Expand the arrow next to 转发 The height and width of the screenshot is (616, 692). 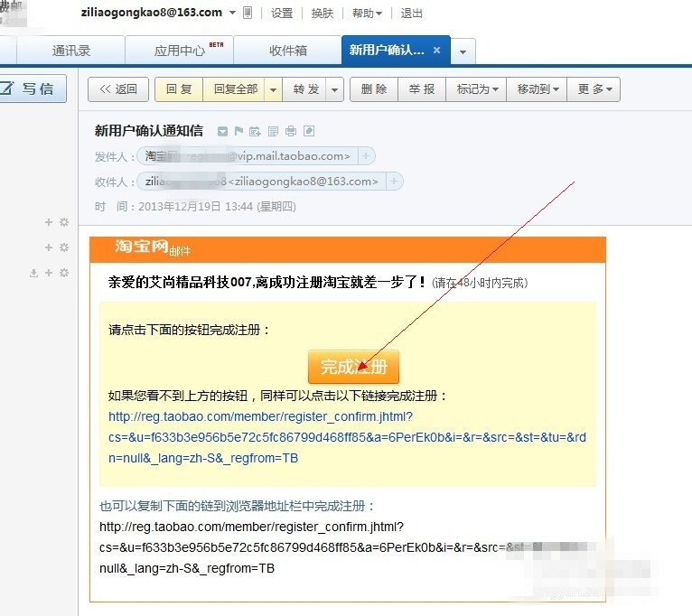334,89
